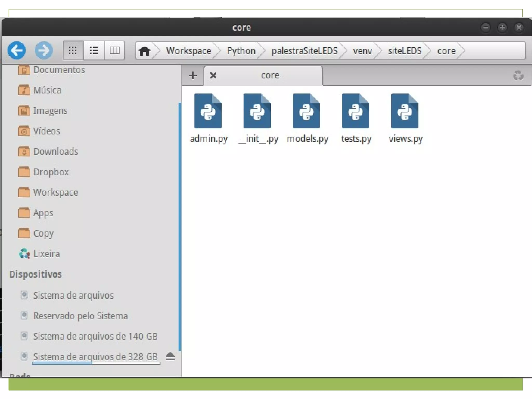
Task: Switch to column view mode
Action: (114, 50)
